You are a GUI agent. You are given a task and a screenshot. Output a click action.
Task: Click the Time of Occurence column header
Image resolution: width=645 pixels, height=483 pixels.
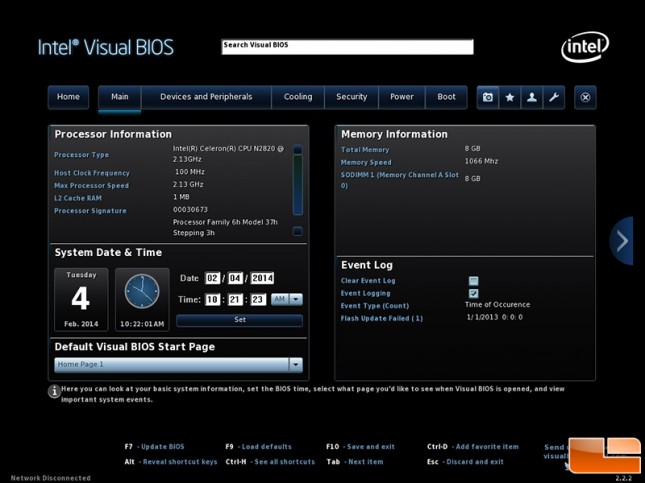(x=497, y=305)
